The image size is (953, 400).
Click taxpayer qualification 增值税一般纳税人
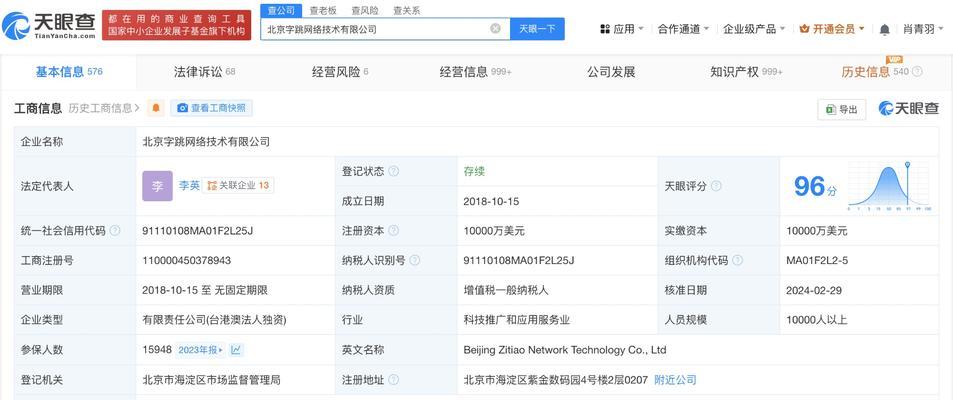click(506, 290)
